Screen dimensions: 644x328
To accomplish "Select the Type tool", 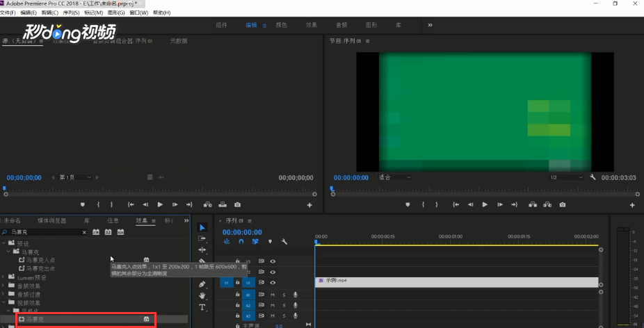I will pos(202,307).
